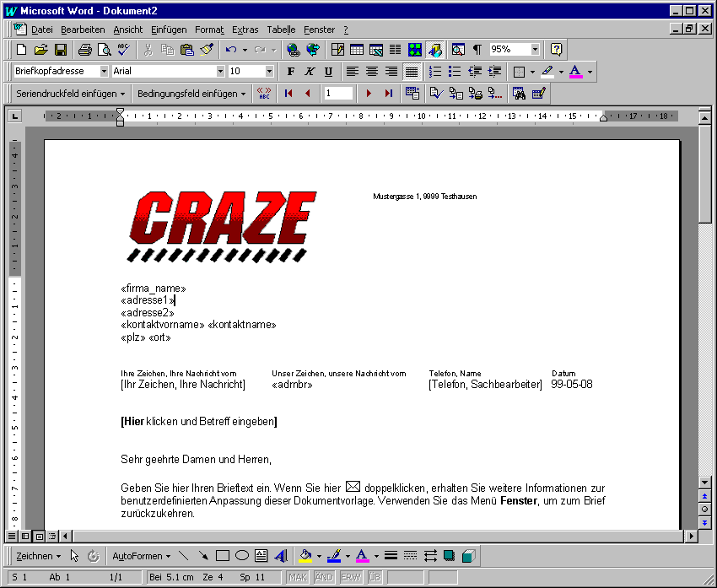Viewport: 717px width, 588px height.
Task: Undo the last action arrow
Action: click(x=231, y=50)
